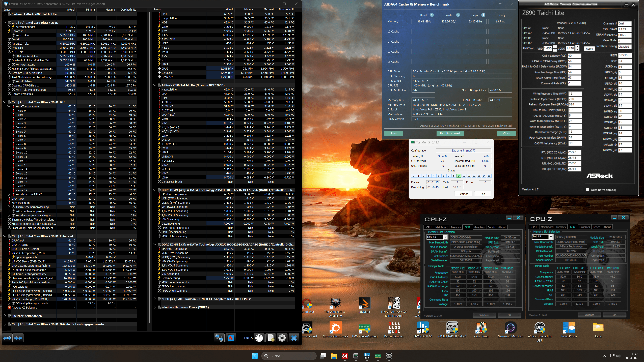Collapse CPU Intel Core Ultra 7 265K DTS tree
The width and height of the screenshot is (644, 362).
(x=5, y=102)
